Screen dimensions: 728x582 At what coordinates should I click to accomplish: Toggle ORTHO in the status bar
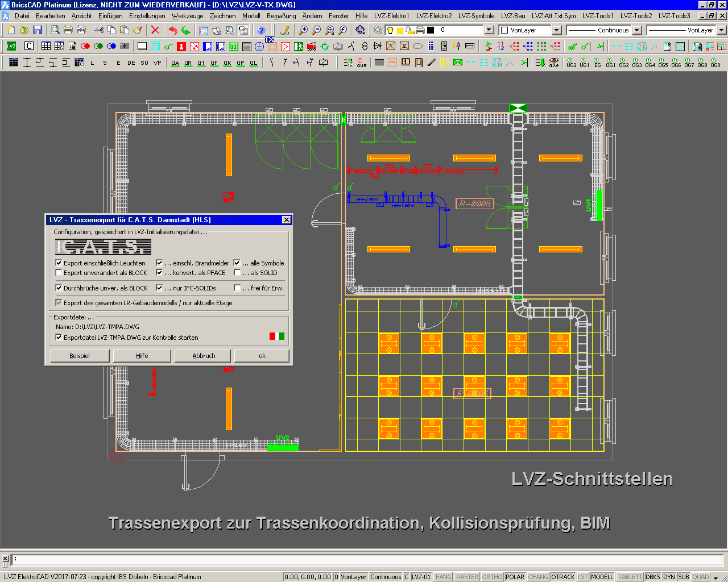(493, 577)
